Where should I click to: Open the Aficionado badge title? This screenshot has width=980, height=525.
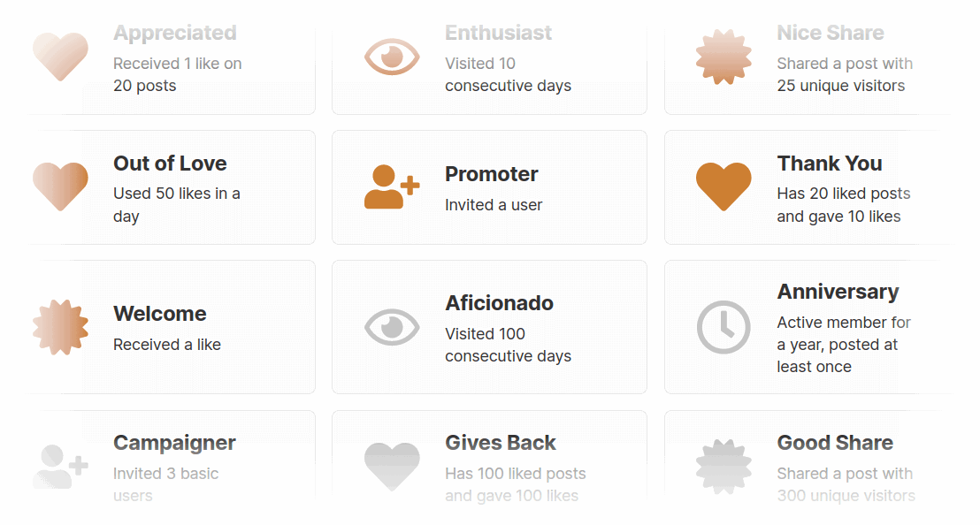pyautogui.click(x=499, y=303)
